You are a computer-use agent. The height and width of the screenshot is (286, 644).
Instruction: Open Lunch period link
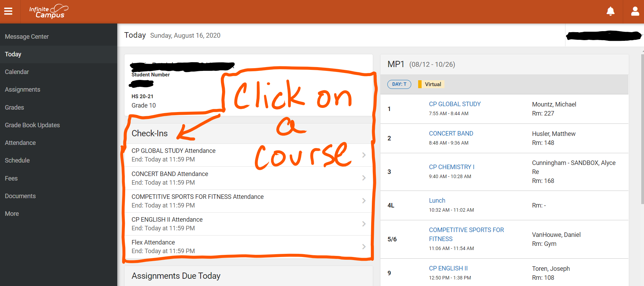[x=437, y=201]
